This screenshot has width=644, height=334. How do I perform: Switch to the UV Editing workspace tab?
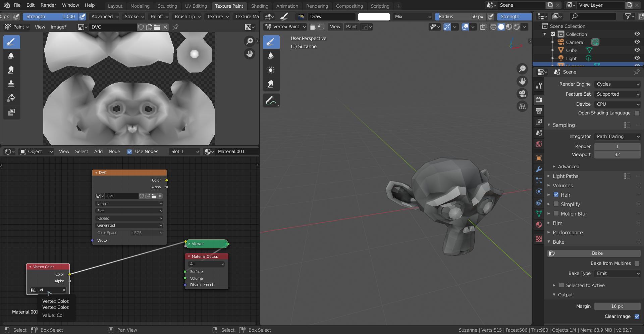(196, 6)
